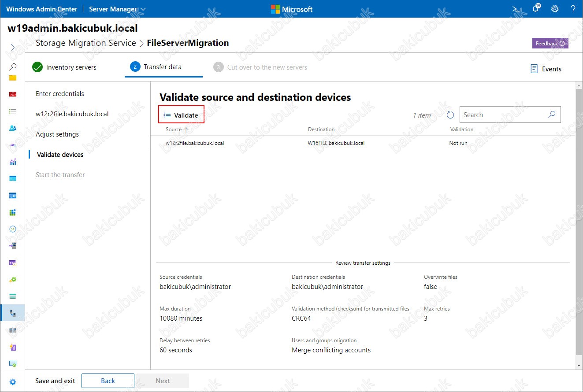Image resolution: width=583 pixels, height=392 pixels.
Task: Click Save and exit
Action: pos(55,381)
